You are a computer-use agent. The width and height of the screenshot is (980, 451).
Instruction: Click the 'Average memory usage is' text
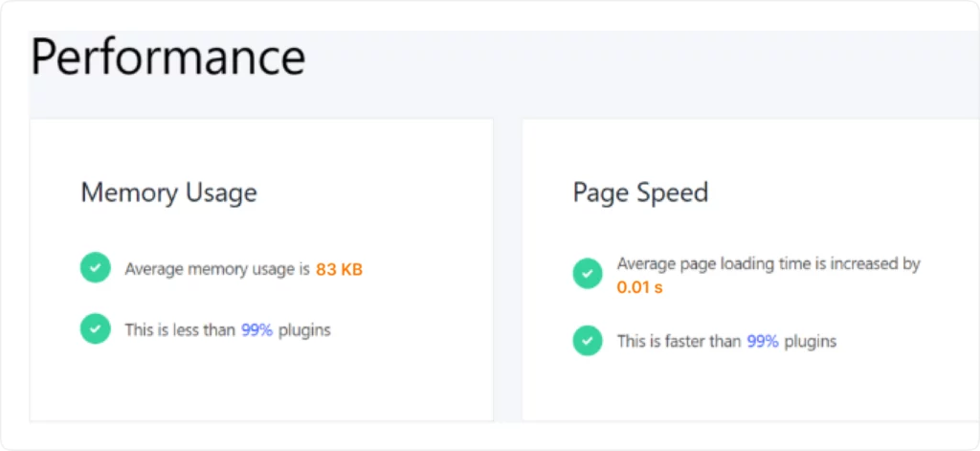click(x=217, y=270)
